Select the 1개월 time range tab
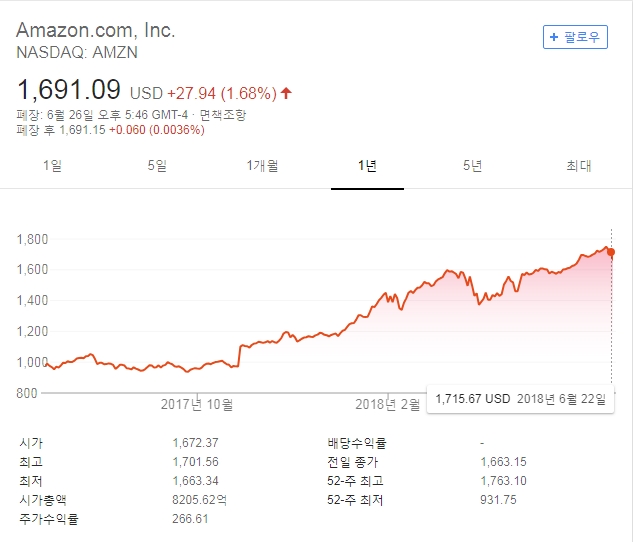 coord(262,166)
